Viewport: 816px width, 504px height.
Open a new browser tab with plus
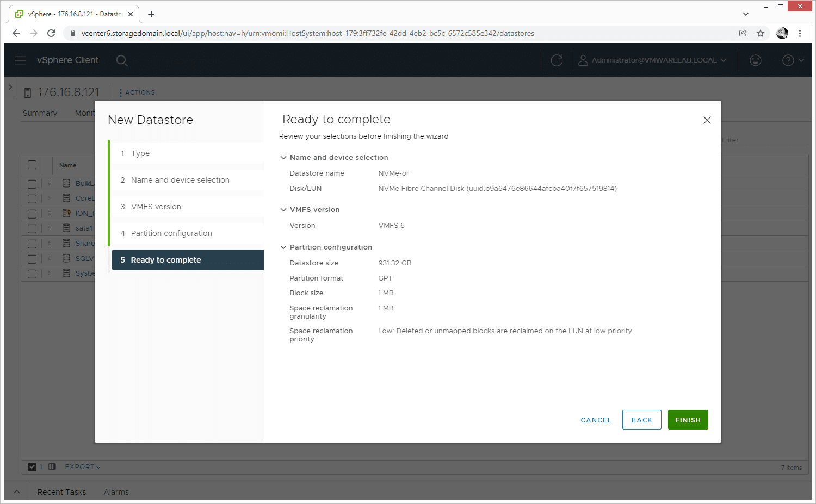click(151, 14)
